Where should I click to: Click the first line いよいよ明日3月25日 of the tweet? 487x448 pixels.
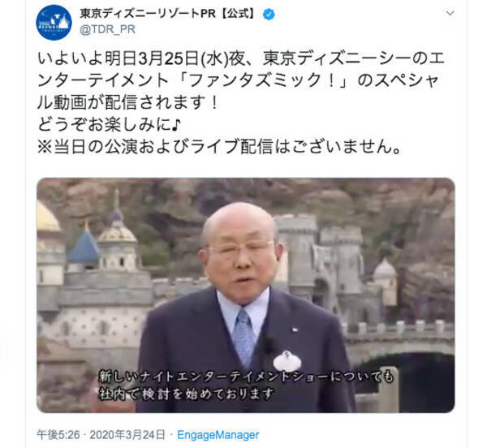pyautogui.click(x=241, y=59)
